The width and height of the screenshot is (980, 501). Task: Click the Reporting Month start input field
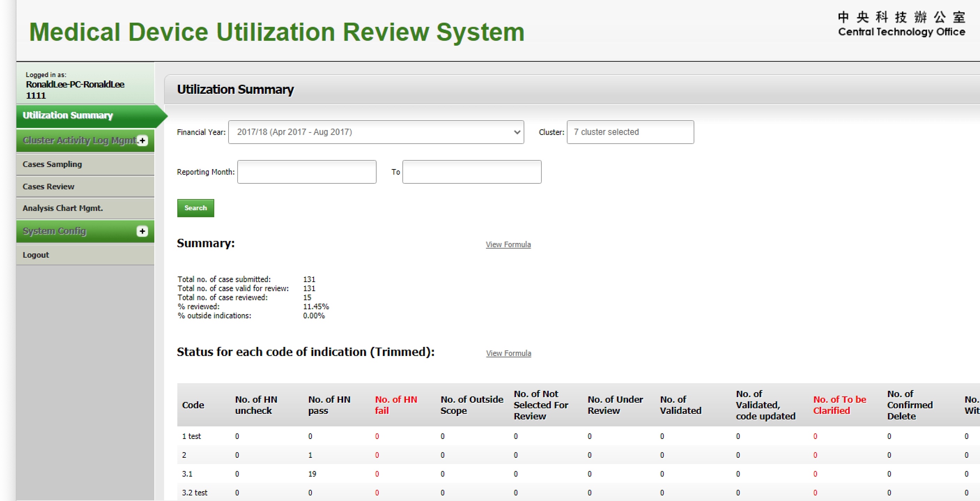(x=307, y=172)
